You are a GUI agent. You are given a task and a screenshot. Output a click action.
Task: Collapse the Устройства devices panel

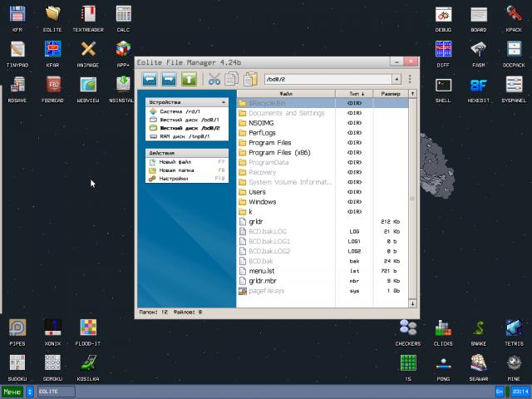[223, 101]
